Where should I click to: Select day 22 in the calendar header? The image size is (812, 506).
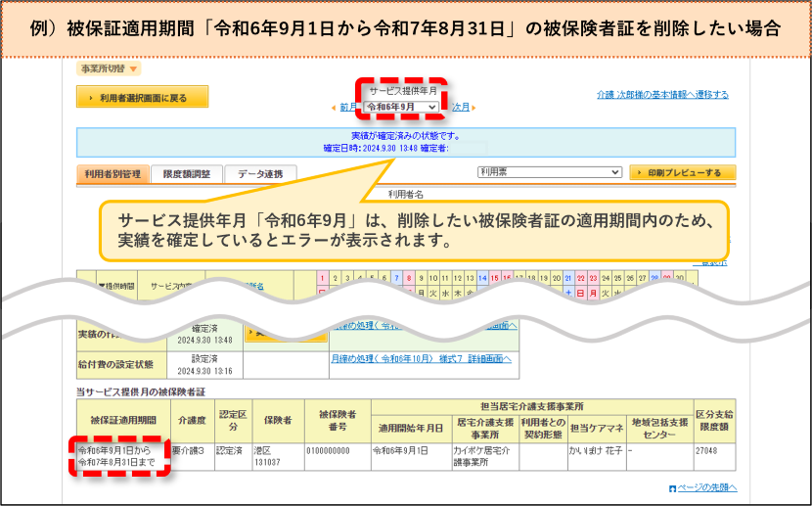point(580,278)
